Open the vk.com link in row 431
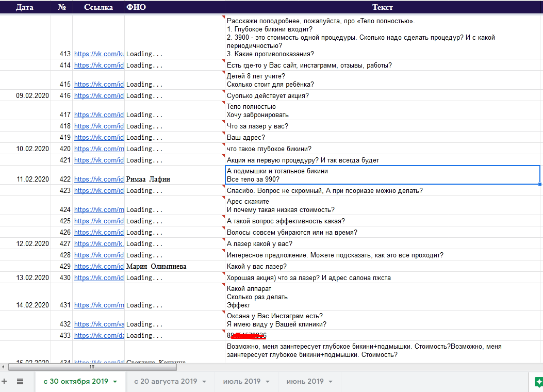The height and width of the screenshot is (392, 543). [x=99, y=305]
